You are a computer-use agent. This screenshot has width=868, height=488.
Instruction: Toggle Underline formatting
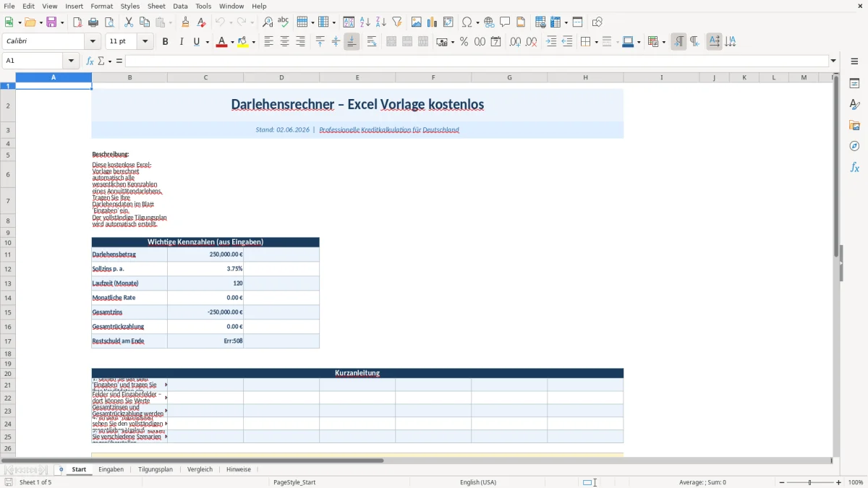click(x=197, y=42)
